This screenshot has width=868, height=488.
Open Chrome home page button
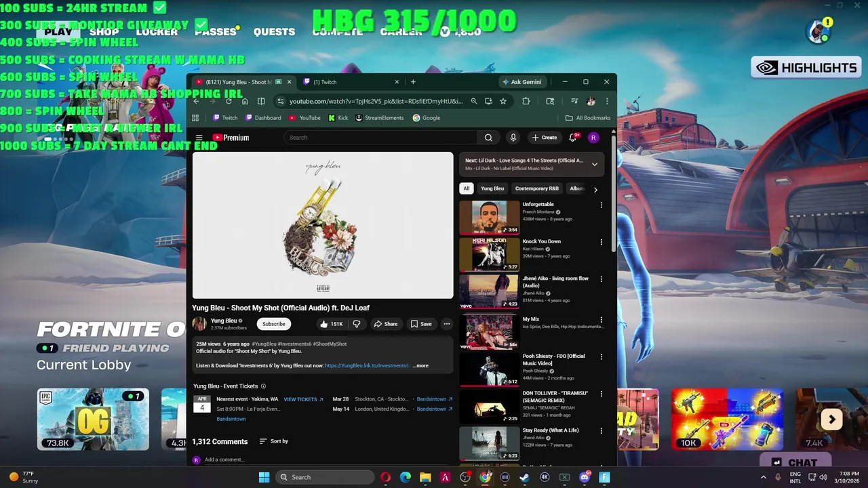(x=245, y=101)
